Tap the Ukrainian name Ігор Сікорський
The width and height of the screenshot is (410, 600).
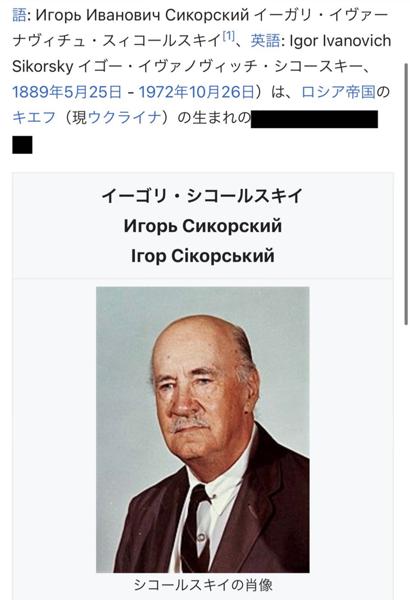coord(203,256)
